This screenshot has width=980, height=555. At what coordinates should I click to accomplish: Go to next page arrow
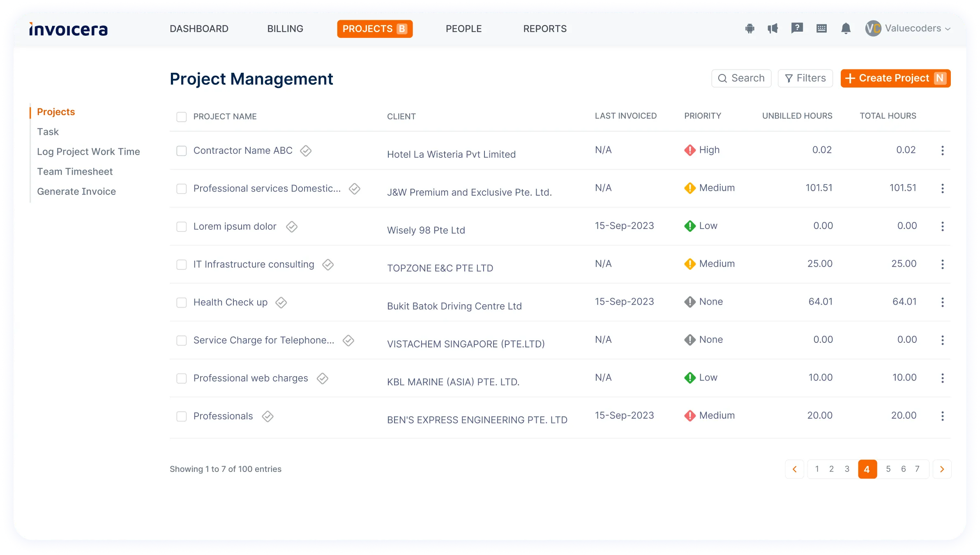pos(942,469)
